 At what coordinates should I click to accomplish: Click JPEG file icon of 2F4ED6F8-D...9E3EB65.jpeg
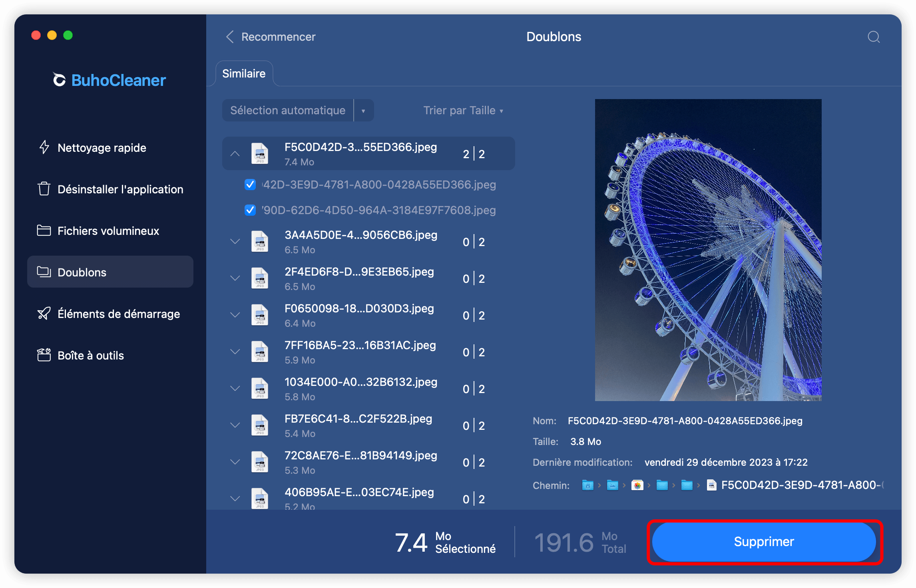pyautogui.click(x=260, y=278)
